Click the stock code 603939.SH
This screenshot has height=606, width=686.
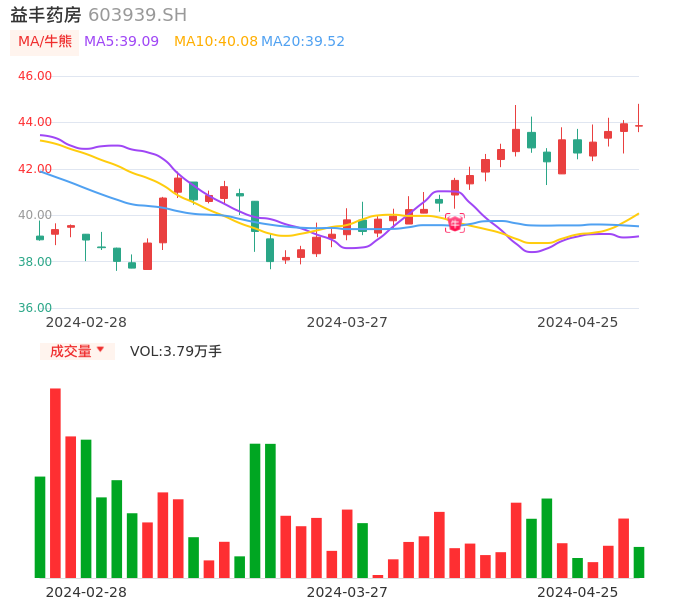(x=137, y=15)
